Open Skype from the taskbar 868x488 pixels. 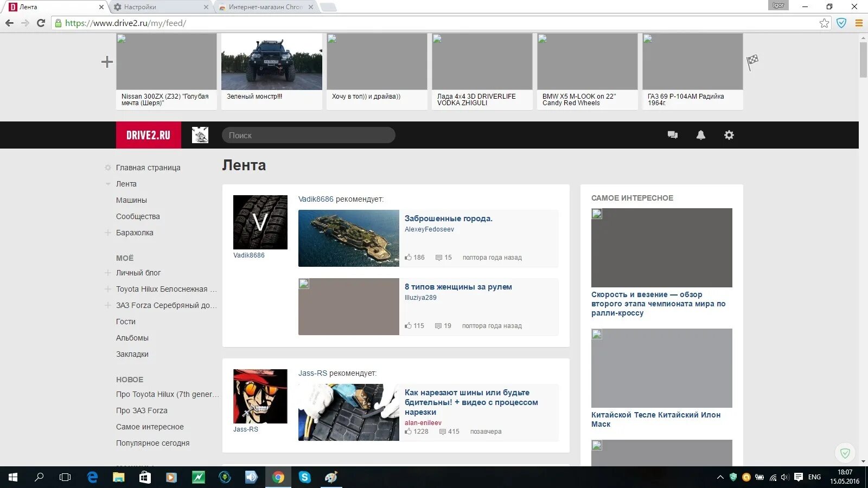(x=305, y=477)
